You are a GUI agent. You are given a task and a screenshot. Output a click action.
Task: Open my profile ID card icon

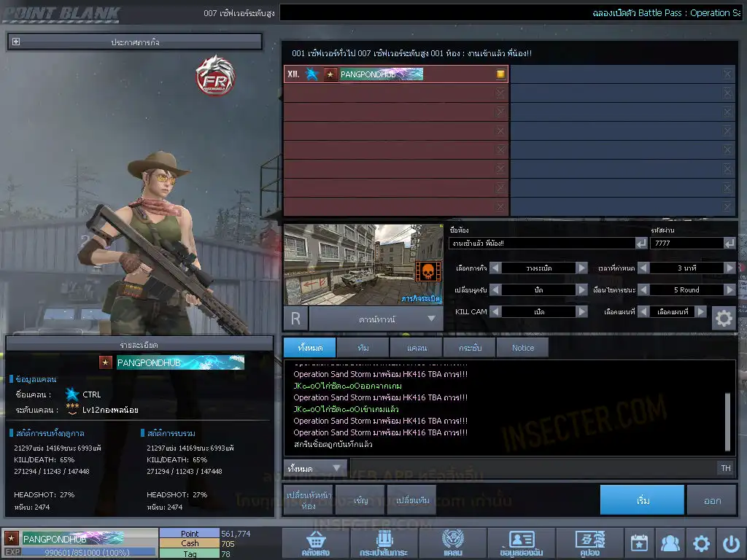pyautogui.click(x=521, y=544)
